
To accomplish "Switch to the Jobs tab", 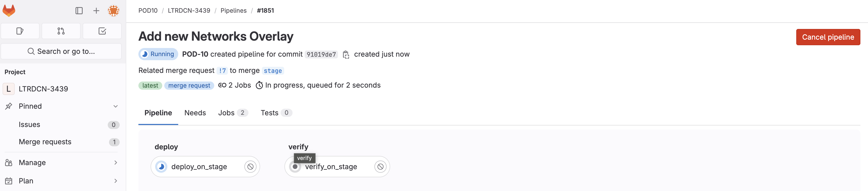I will [x=233, y=113].
